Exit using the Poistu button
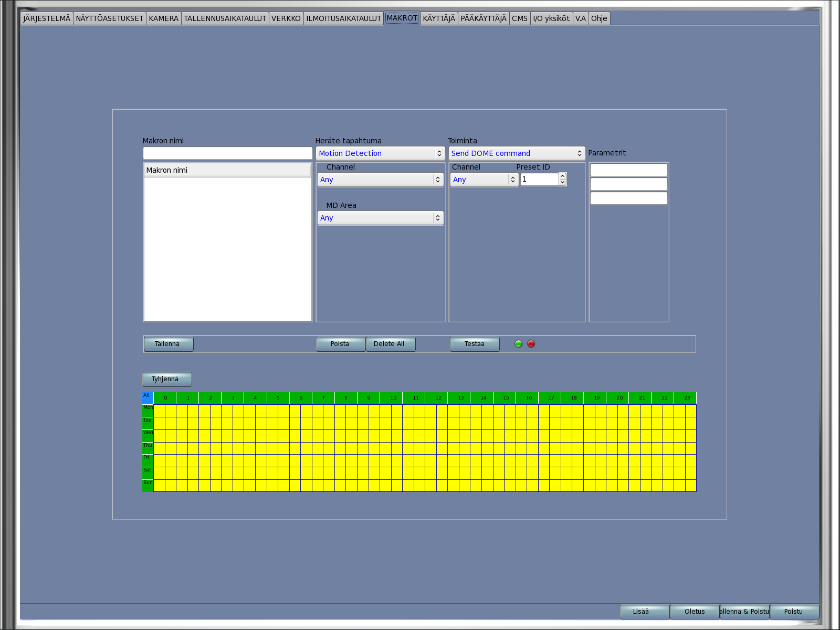Viewport: 840px width, 630px height. tap(794, 612)
